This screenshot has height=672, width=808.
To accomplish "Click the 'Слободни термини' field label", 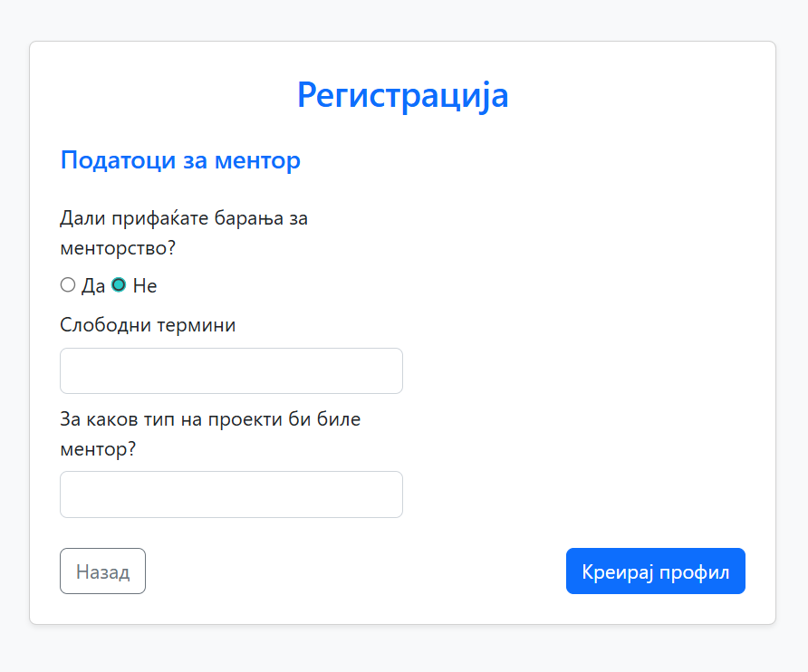I will coord(148,325).
